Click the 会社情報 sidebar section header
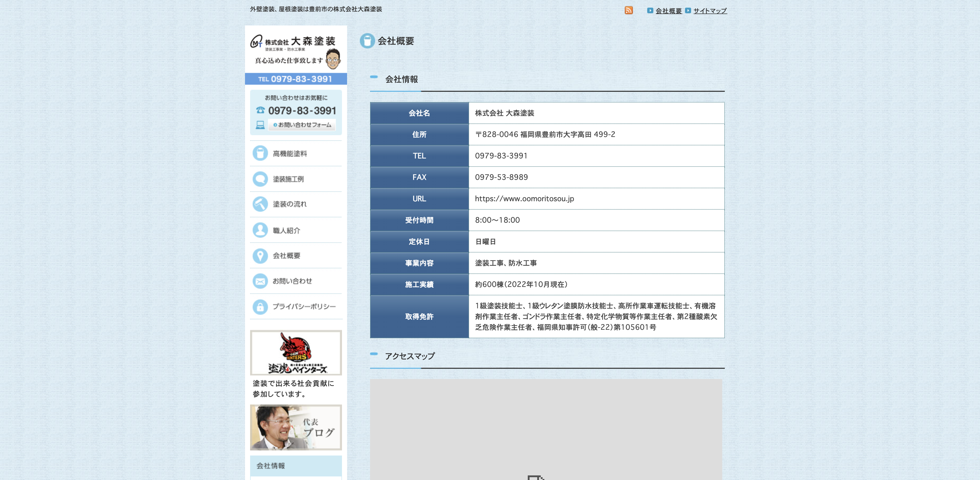Viewport: 980px width, 480px height. (296, 465)
